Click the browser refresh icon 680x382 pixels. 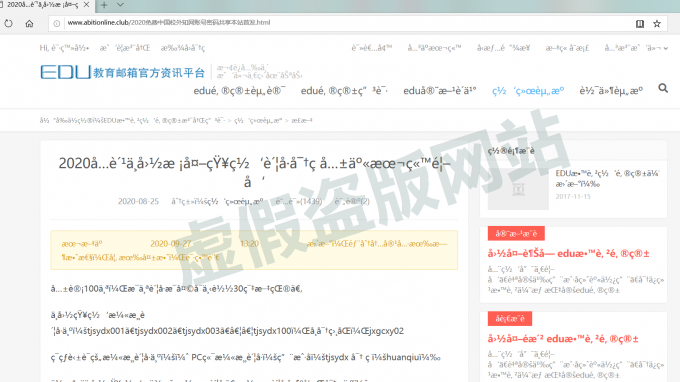coord(8,23)
